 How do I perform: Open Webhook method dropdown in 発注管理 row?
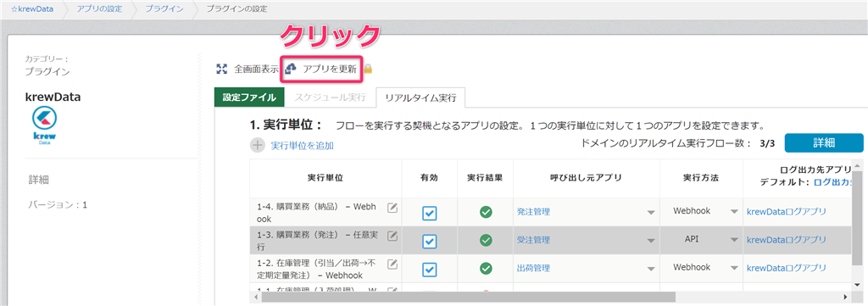pos(734,212)
